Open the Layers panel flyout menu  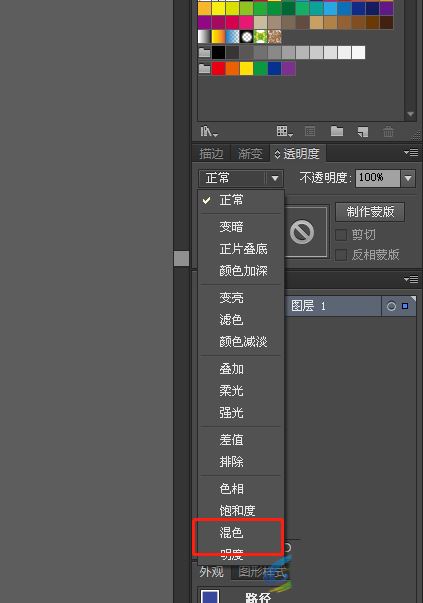[x=411, y=280]
